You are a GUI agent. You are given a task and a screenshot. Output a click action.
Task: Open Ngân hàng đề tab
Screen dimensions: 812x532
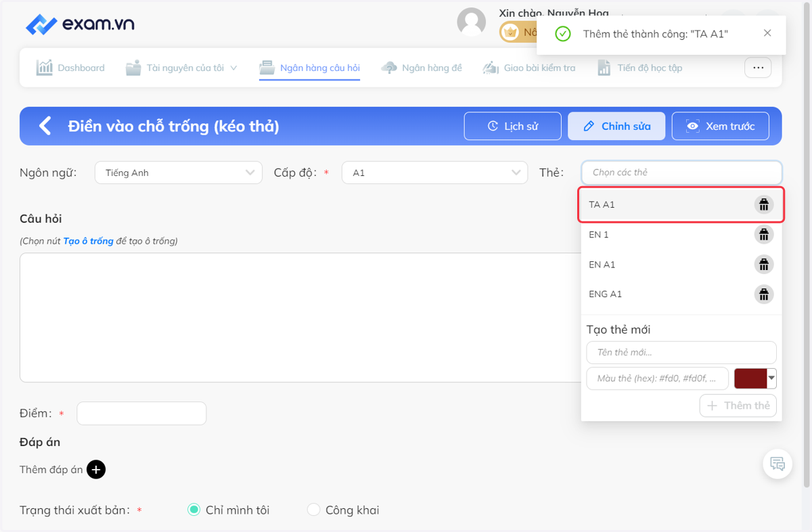422,68
